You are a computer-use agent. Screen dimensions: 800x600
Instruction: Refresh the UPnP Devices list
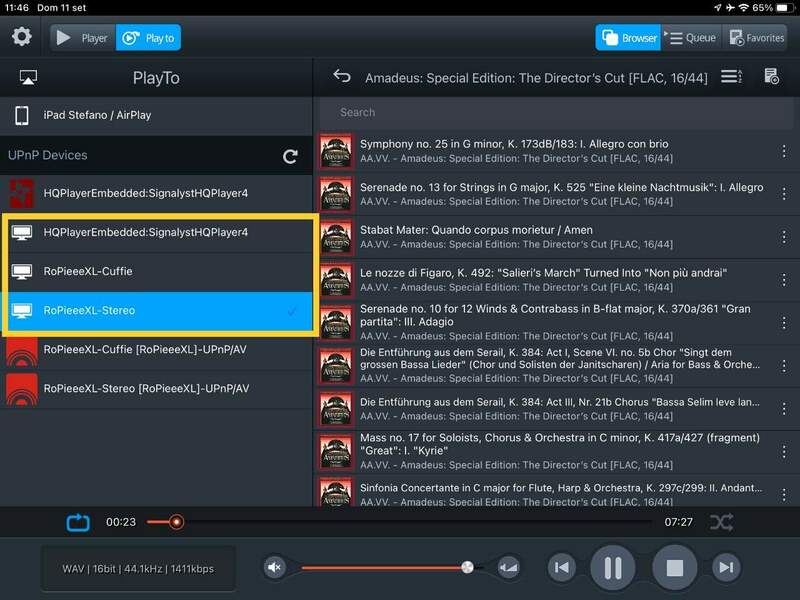[x=290, y=156]
